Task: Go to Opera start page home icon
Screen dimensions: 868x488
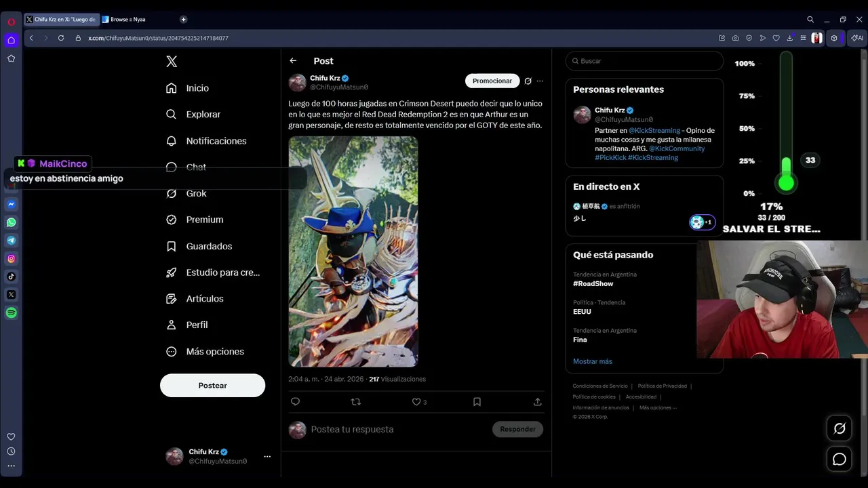Action: (x=12, y=40)
